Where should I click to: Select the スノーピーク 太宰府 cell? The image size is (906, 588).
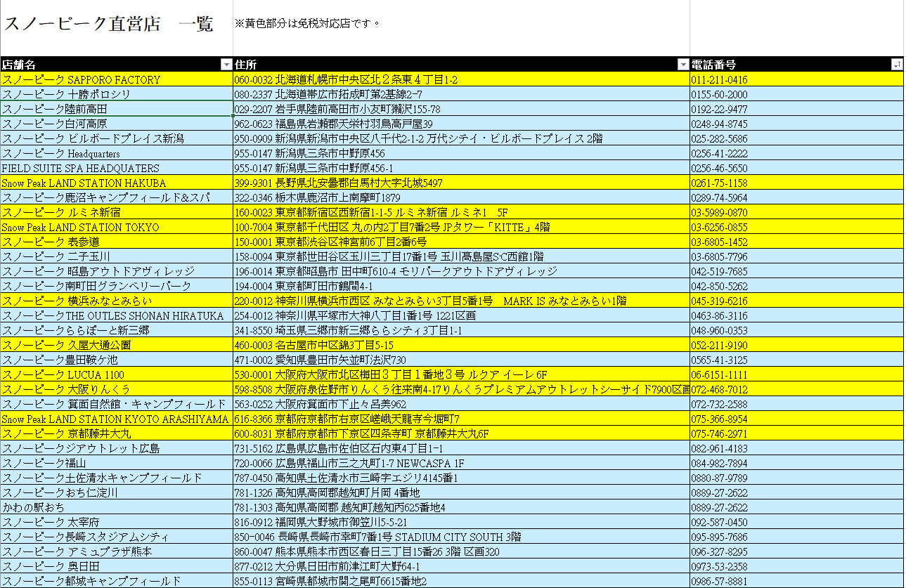point(117,523)
